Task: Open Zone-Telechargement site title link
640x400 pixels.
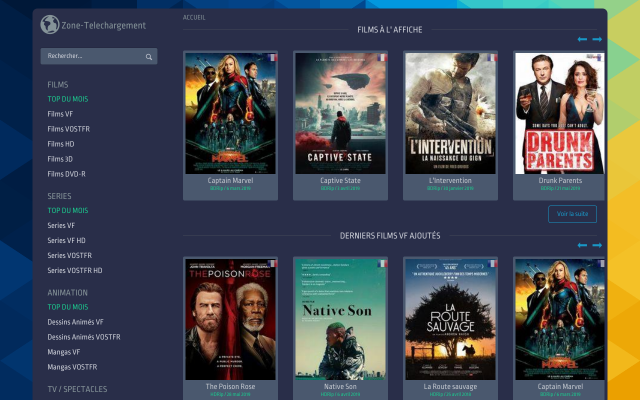Action: 103,25
